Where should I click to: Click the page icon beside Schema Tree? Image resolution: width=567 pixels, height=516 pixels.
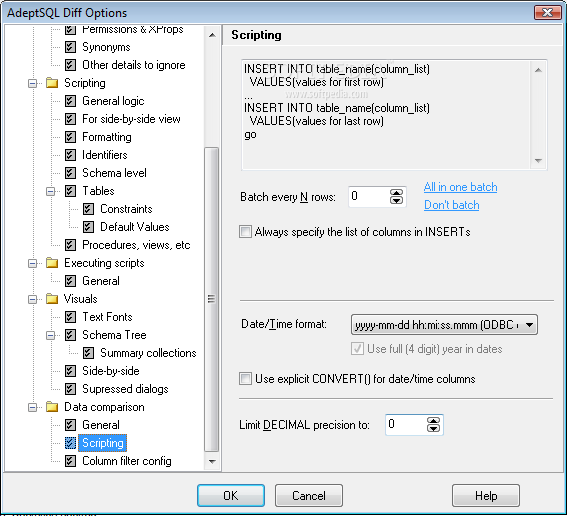70,335
